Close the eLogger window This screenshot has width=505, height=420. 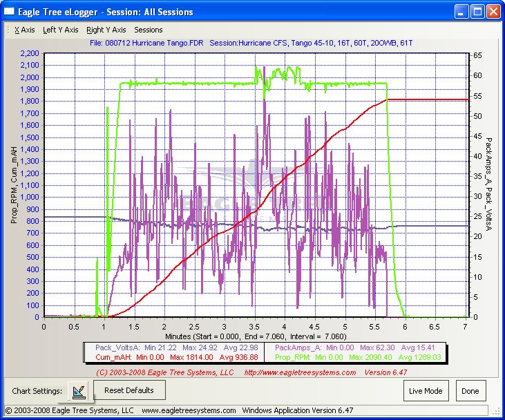tap(493, 12)
